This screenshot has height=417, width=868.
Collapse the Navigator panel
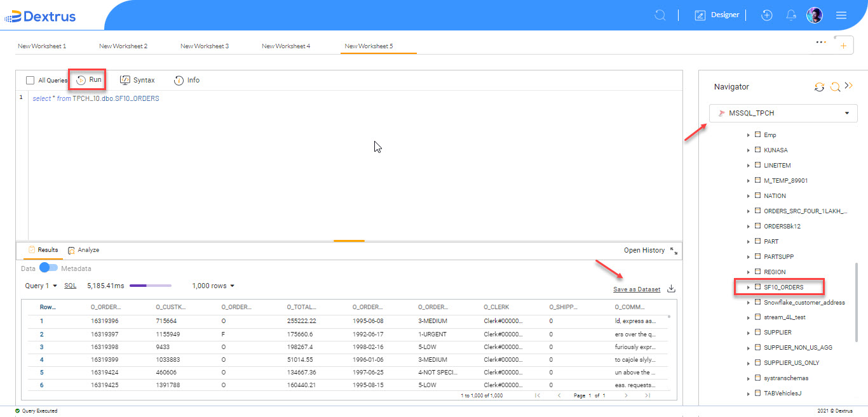pos(848,86)
